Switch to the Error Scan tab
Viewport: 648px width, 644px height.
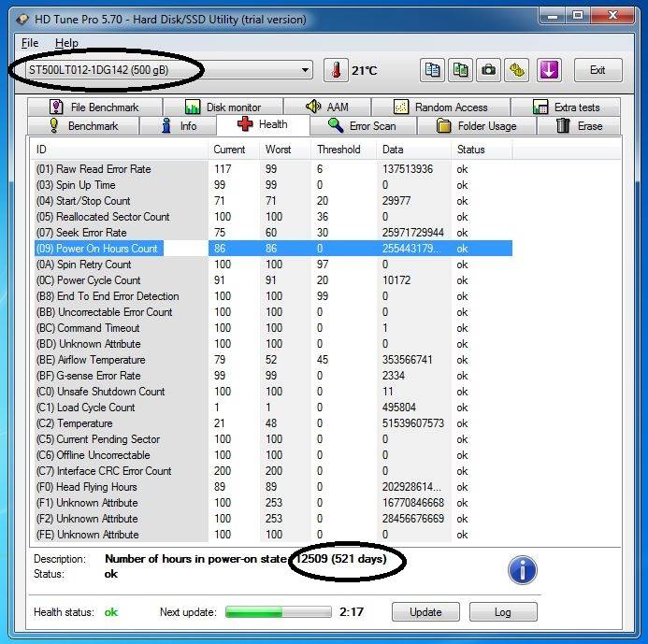point(363,125)
